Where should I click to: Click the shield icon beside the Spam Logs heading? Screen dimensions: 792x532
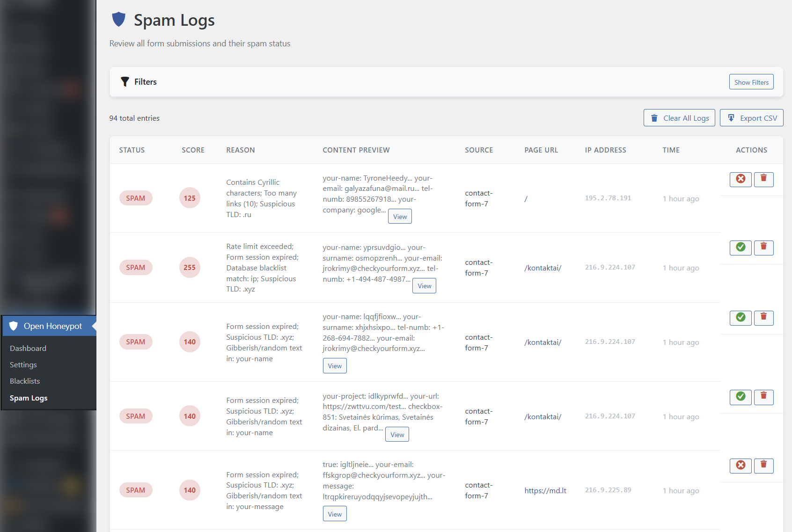pos(118,19)
